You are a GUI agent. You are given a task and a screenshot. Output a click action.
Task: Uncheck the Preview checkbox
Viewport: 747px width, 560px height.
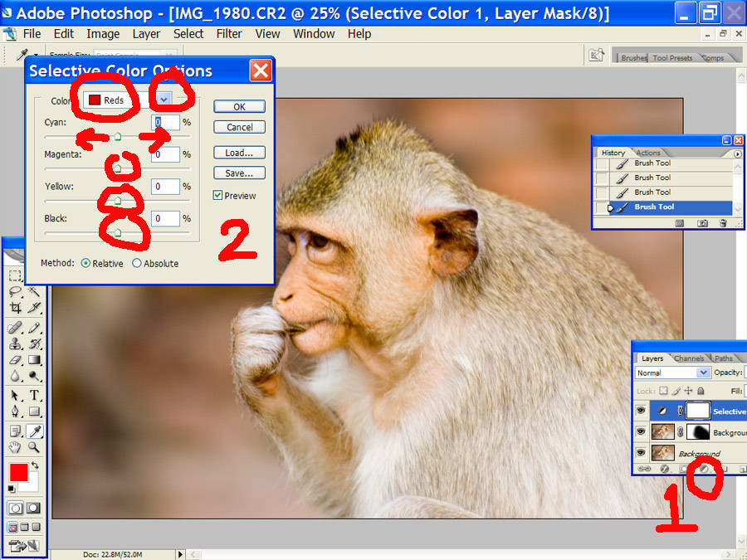[217, 196]
